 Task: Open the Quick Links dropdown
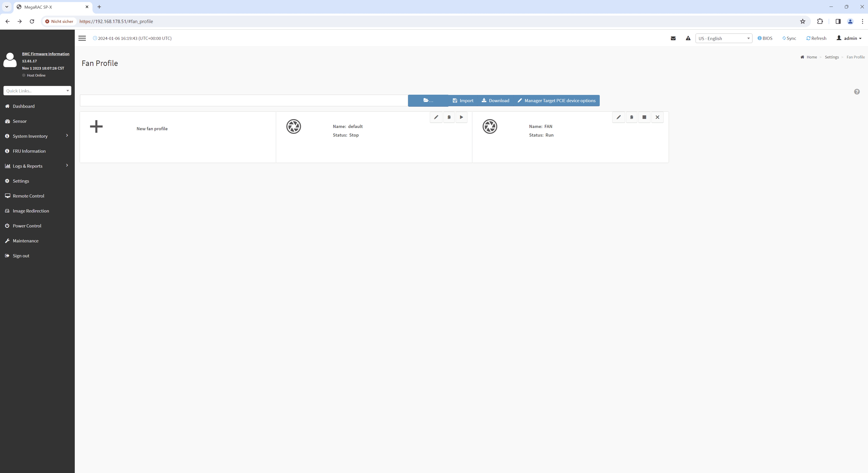37,91
